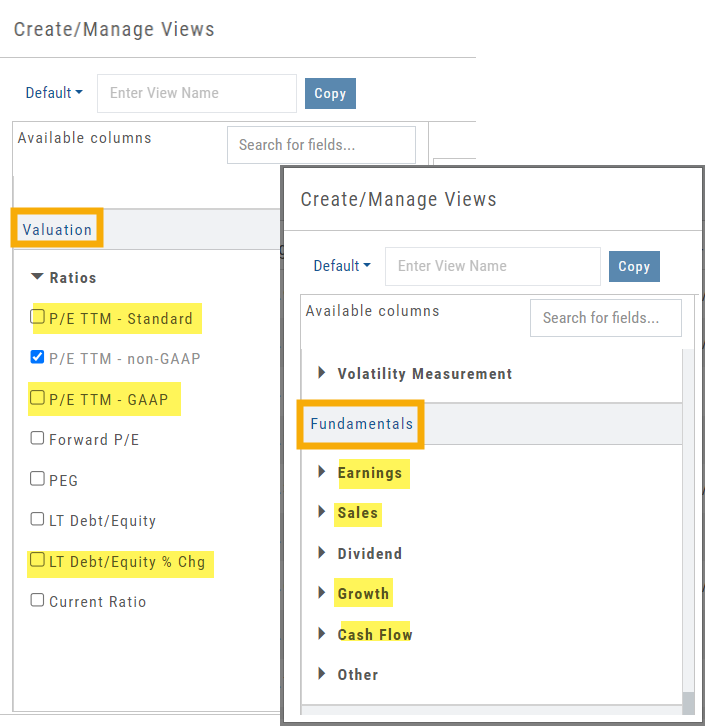Collapse the Ratios group triangle
This screenshot has height=726, width=705.
(x=37, y=277)
